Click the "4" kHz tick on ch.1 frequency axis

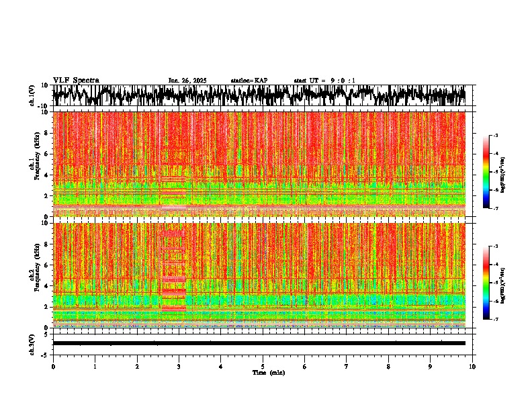click(x=46, y=175)
